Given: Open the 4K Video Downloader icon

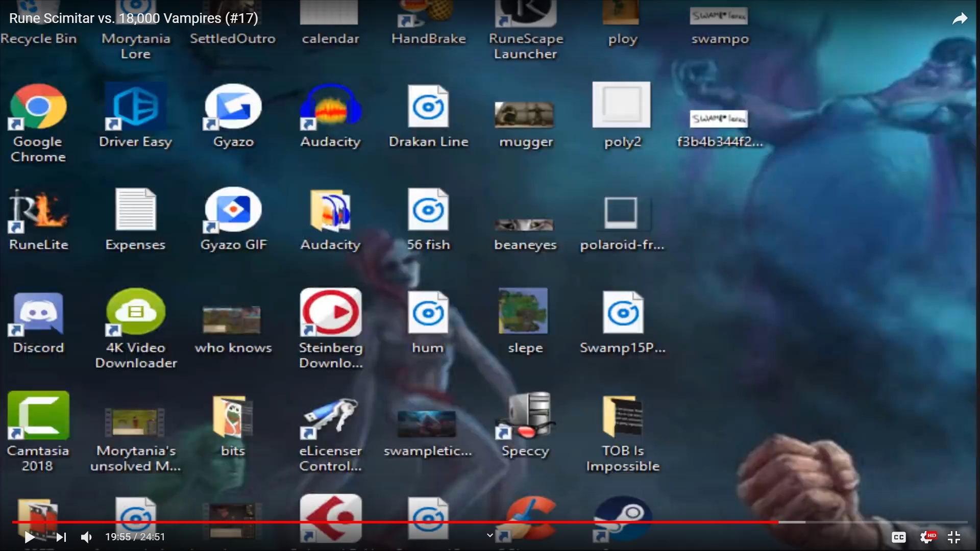Looking at the screenshot, I should tap(136, 312).
